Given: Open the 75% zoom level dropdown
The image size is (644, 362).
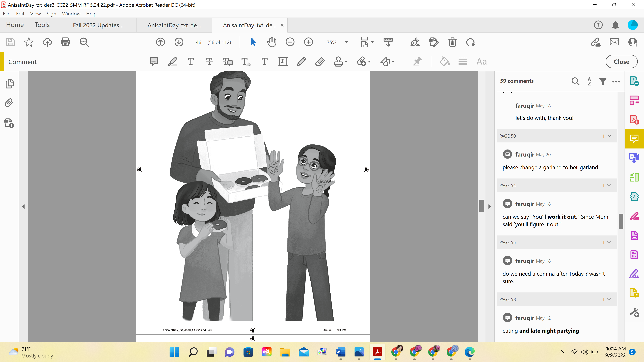Looking at the screenshot, I should (x=346, y=42).
